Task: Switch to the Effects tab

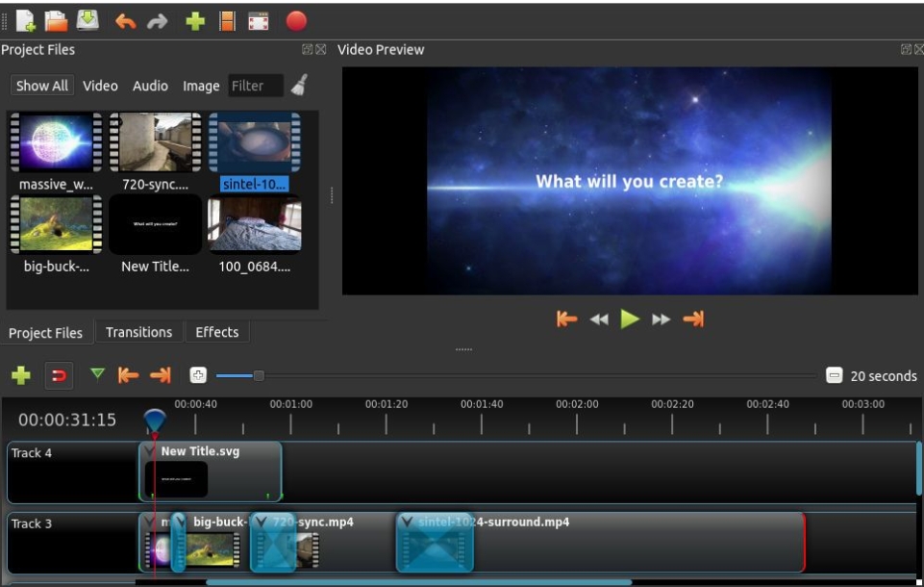Action: tap(216, 332)
